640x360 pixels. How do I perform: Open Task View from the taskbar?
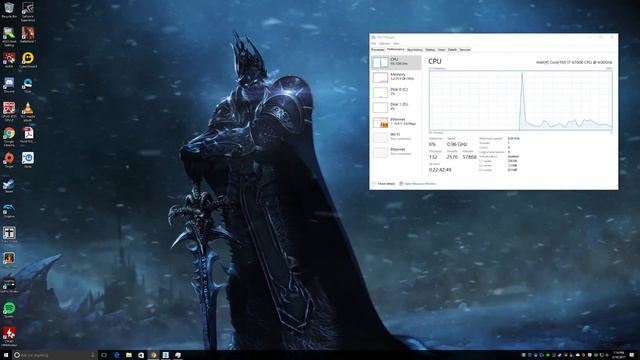pyautogui.click(x=104, y=355)
